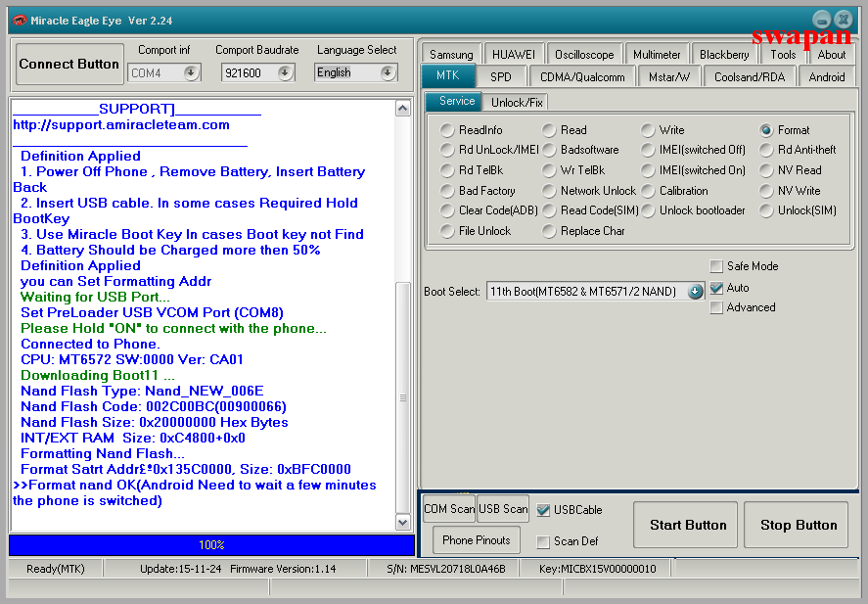Switch to the Coolsand/RDA tab

(750, 77)
